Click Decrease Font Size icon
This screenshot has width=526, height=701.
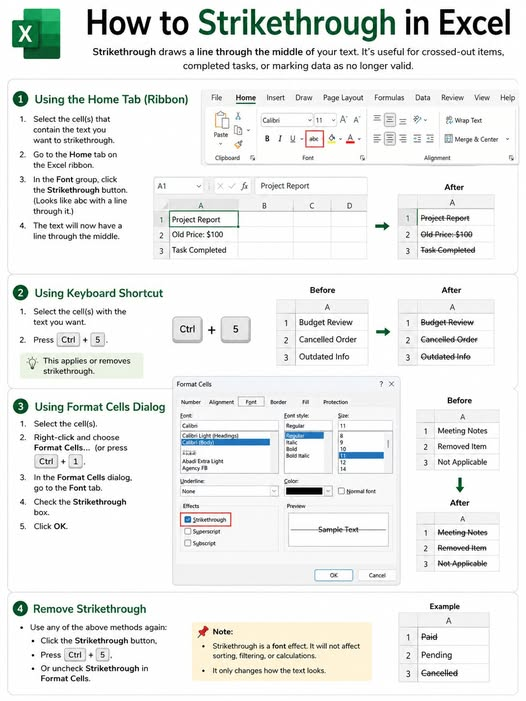(357, 120)
